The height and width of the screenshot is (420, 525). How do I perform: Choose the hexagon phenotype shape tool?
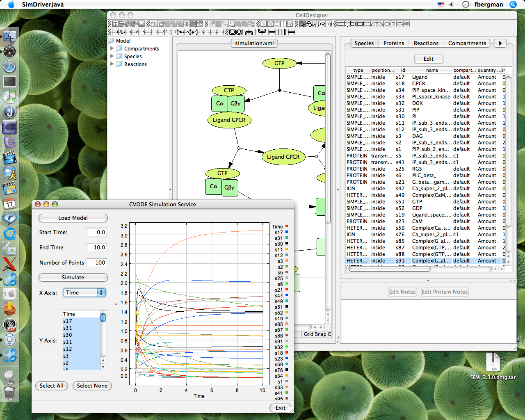coord(386,24)
